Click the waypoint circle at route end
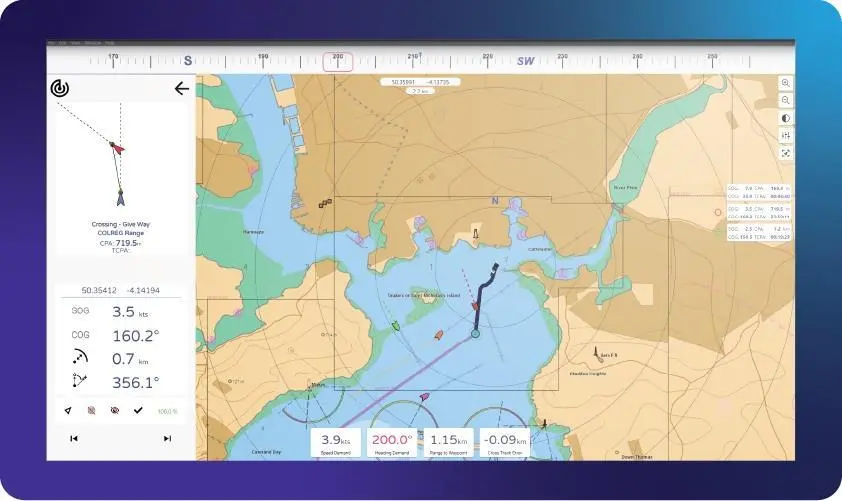842x501 pixels. tap(475, 334)
